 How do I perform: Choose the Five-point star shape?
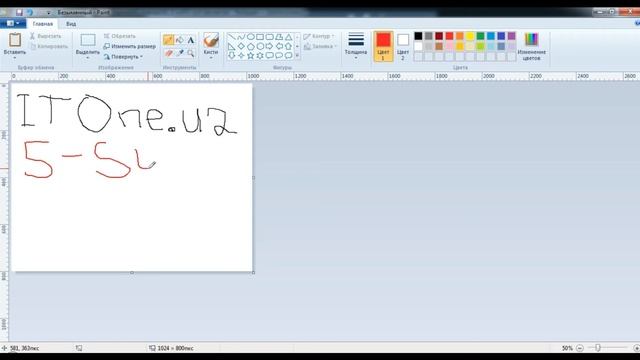click(251, 56)
